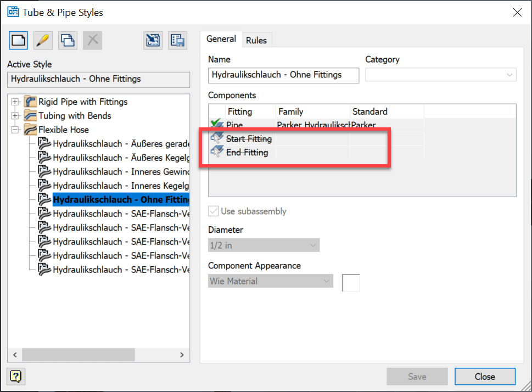The width and height of the screenshot is (532, 392).
Task: Select highlighted Hydraulikschlauch - Ohne Fittings item
Action: coord(121,199)
